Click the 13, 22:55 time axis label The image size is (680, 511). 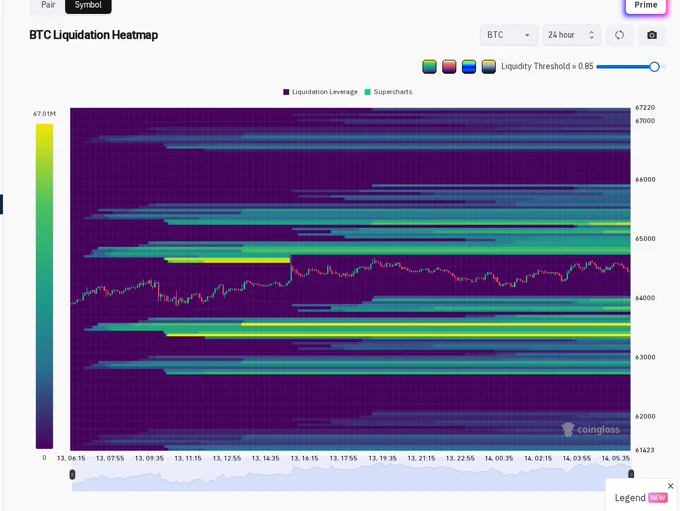460,458
